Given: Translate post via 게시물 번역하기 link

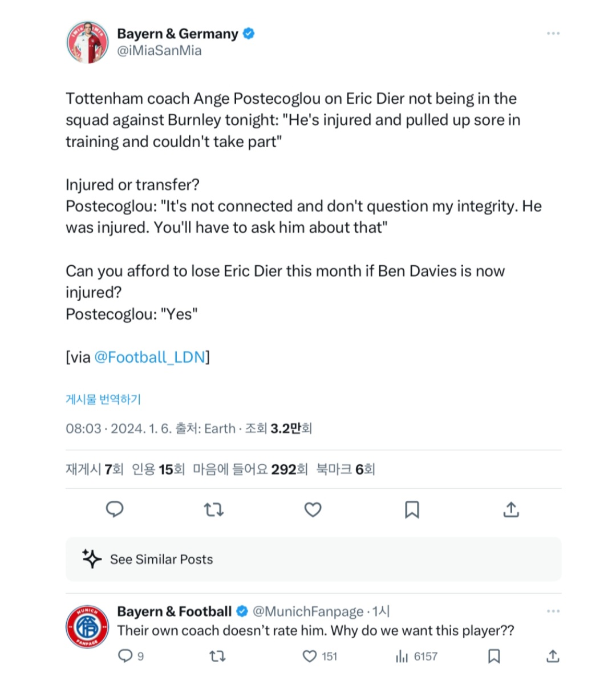Looking at the screenshot, I should pos(103,399).
